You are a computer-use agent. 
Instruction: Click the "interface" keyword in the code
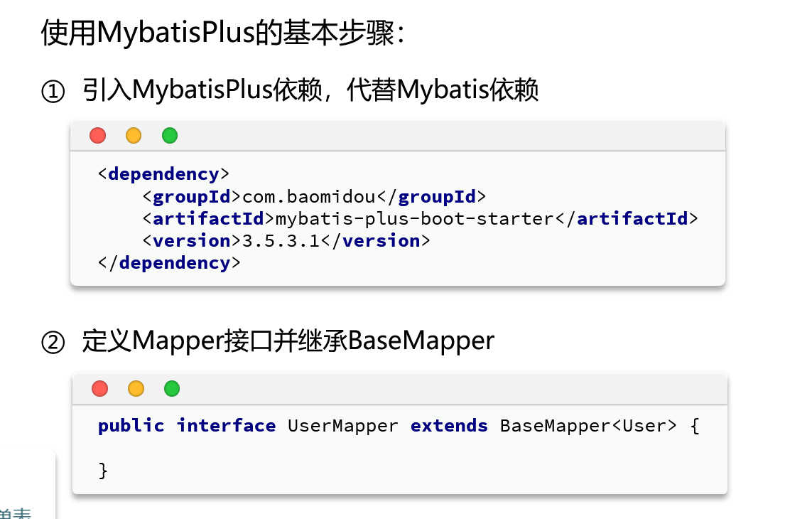[227, 426]
